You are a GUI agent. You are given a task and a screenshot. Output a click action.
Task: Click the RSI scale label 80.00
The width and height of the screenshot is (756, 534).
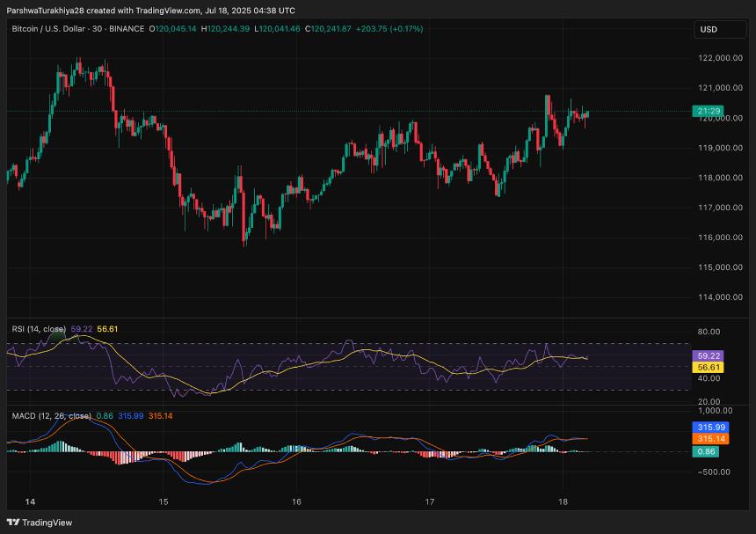[709, 332]
